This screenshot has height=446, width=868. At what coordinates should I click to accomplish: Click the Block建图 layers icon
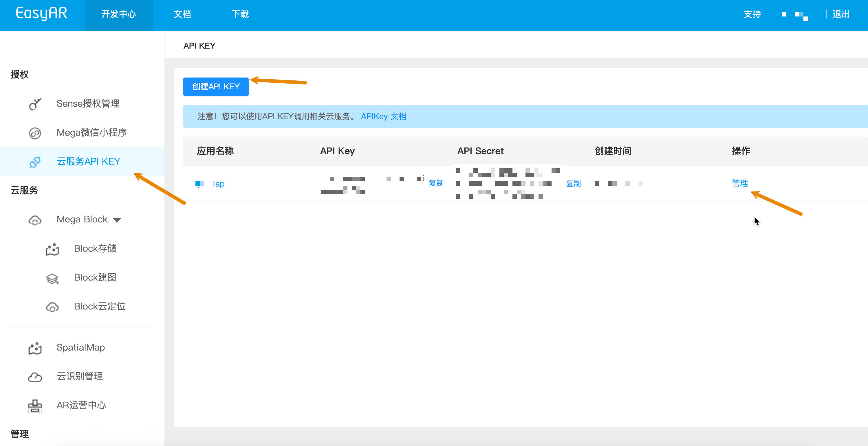[x=52, y=278]
